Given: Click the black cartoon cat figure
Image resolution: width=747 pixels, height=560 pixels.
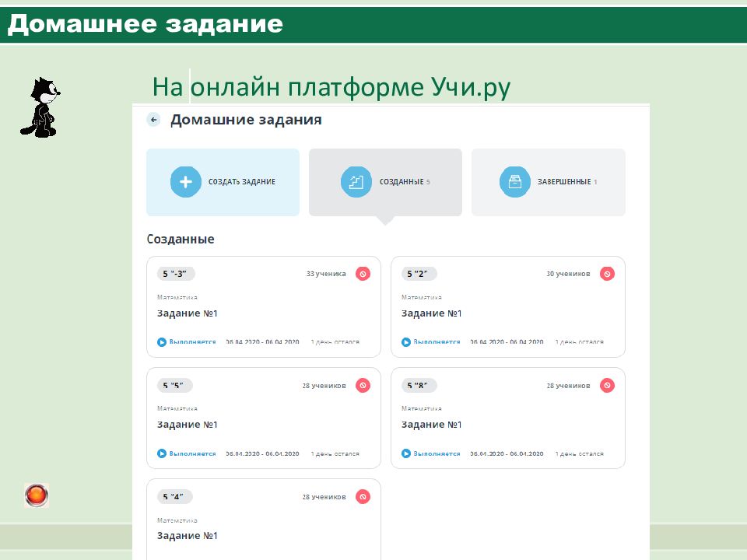Looking at the screenshot, I should point(40,107).
